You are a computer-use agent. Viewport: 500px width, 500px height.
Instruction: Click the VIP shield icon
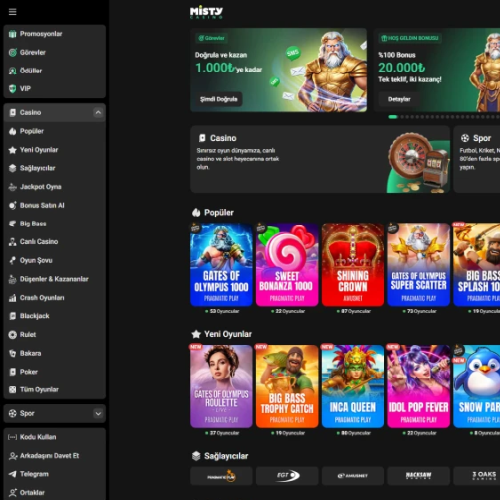(12, 89)
